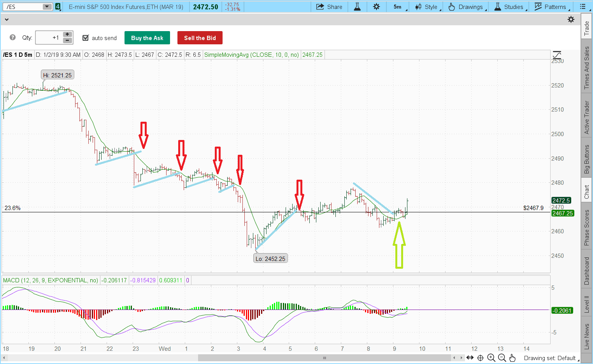Toggle the auto send checkbox
This screenshot has height=364, width=593.
pos(86,38)
